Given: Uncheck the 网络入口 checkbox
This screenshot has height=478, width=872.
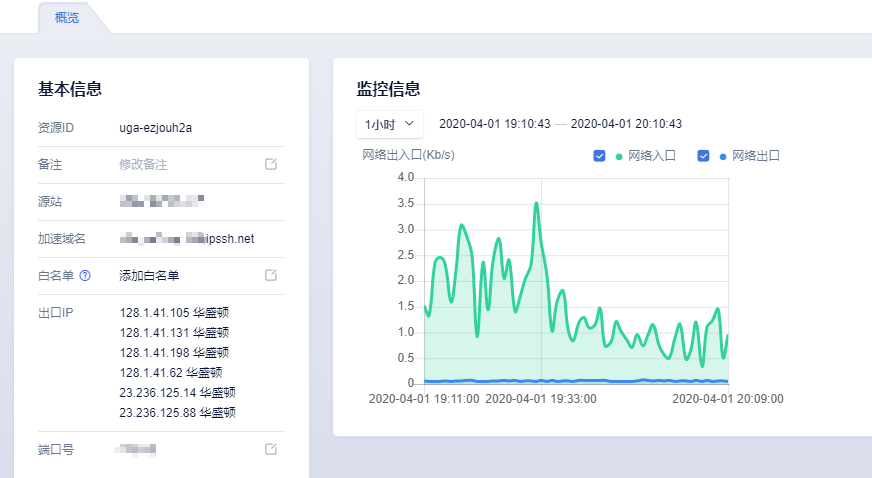Looking at the screenshot, I should (600, 156).
